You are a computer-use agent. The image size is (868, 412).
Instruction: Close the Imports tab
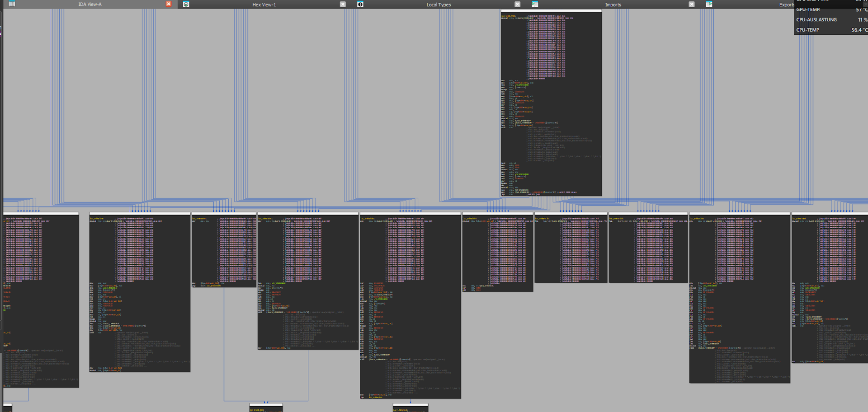(692, 4)
